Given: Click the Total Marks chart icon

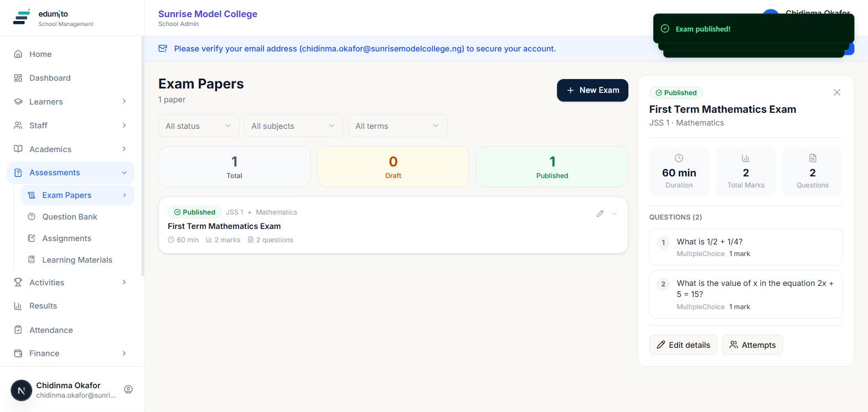Looking at the screenshot, I should (x=746, y=158).
